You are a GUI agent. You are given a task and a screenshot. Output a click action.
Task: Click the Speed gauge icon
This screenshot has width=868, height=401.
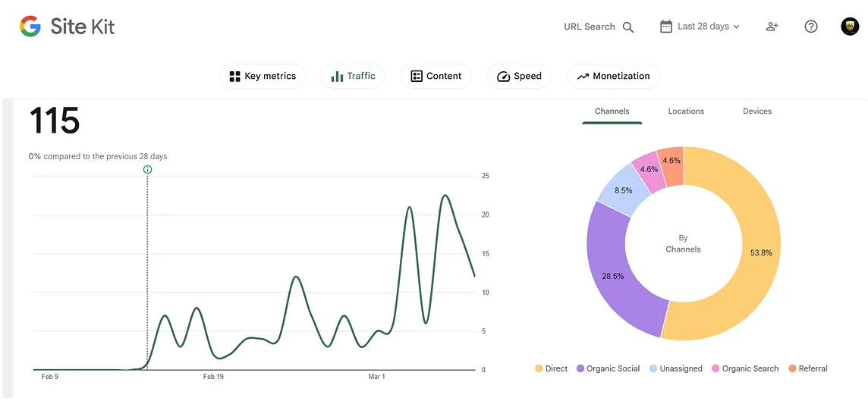(503, 77)
